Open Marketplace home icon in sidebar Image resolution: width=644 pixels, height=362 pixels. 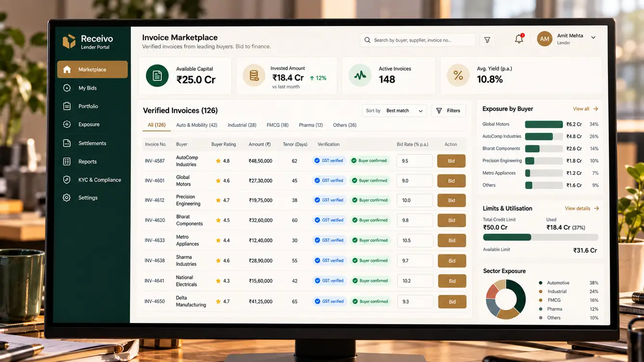[67, 70]
